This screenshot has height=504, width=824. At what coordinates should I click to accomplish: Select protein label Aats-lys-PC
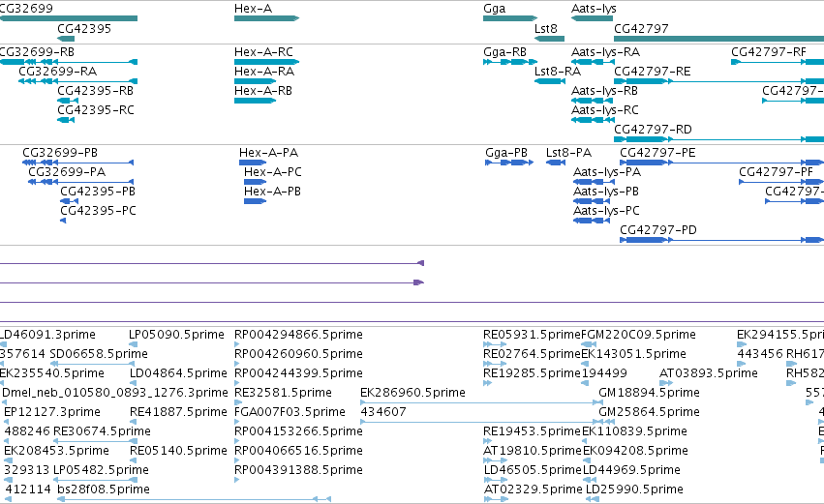point(606,211)
